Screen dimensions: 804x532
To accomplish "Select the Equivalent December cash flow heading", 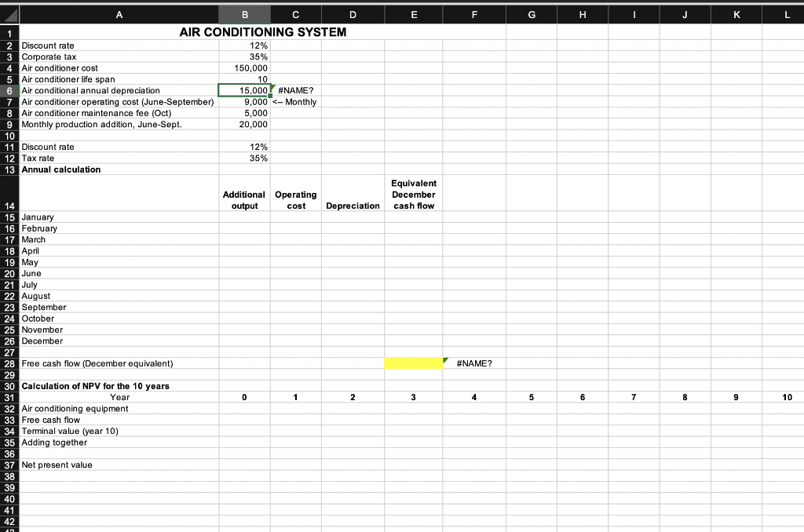I will click(x=414, y=195).
